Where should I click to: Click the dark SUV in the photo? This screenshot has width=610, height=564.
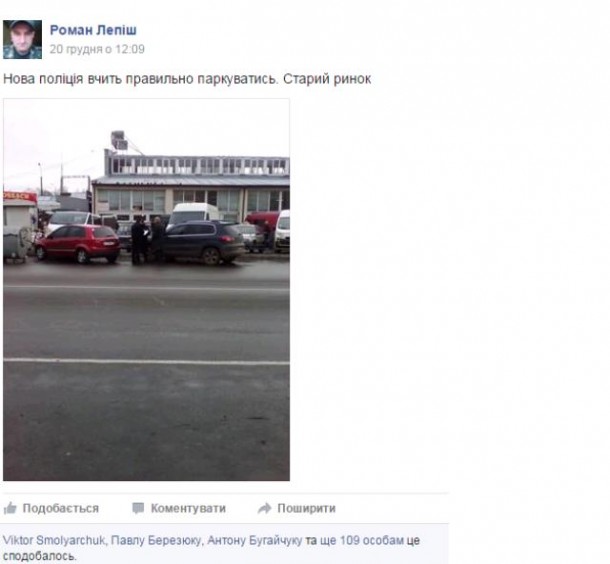pyautogui.click(x=202, y=242)
